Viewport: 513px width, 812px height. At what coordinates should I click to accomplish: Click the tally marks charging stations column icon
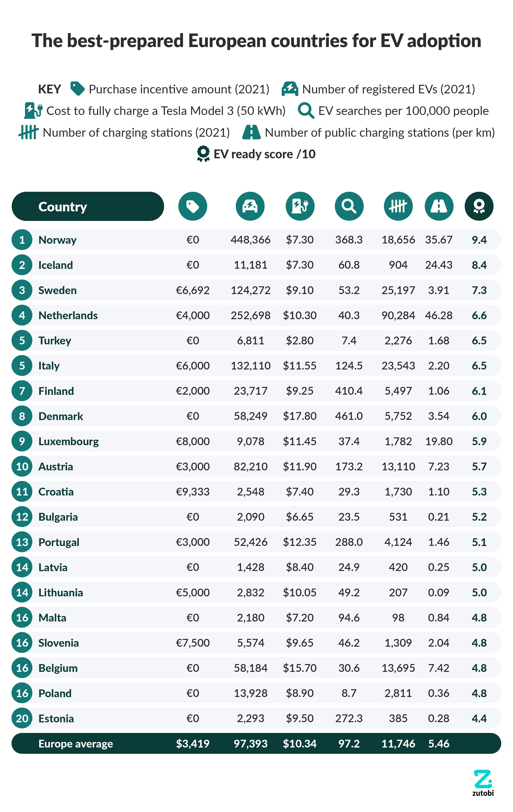click(398, 206)
